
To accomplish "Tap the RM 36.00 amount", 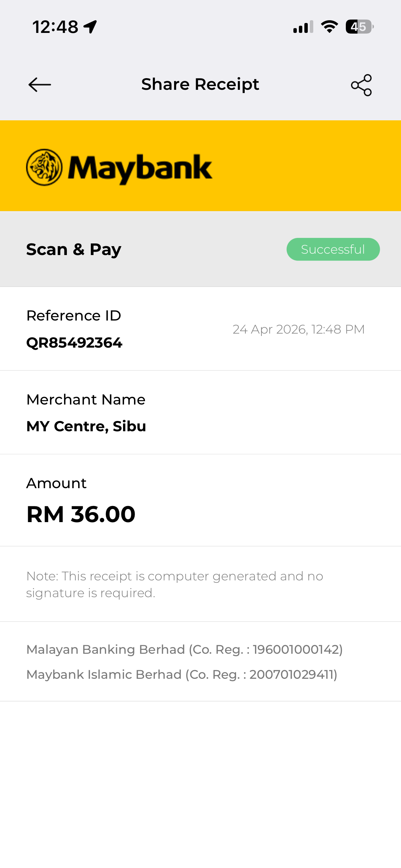I will pyautogui.click(x=81, y=514).
